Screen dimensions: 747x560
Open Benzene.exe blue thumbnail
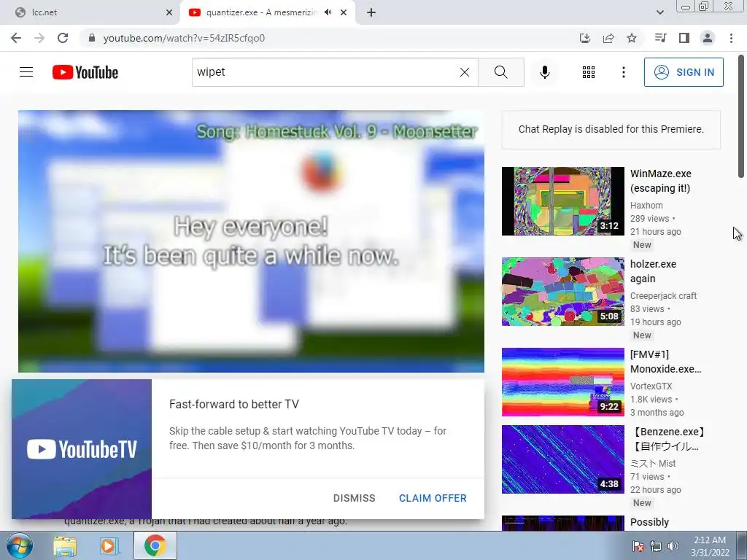[x=562, y=459]
